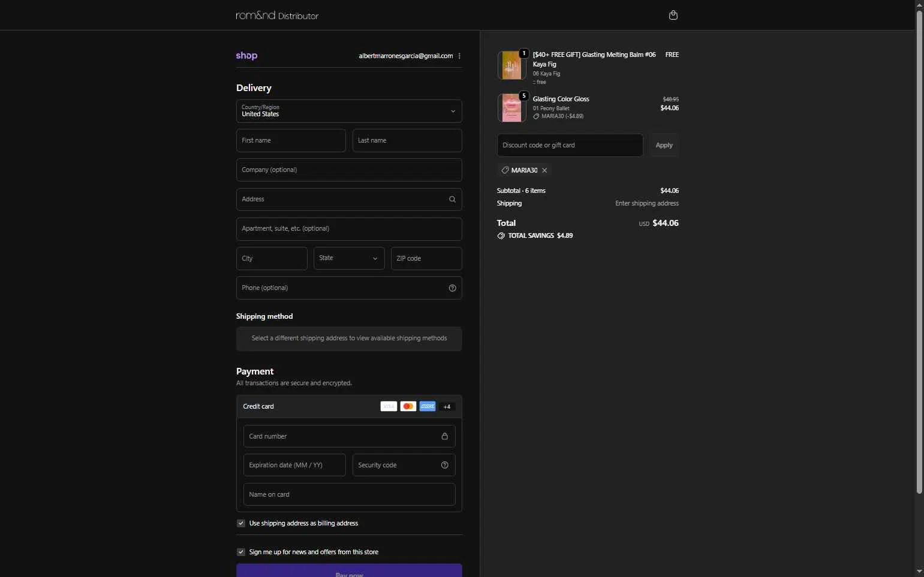The image size is (924, 577).
Task: Focus the Address field
Action: [349, 199]
